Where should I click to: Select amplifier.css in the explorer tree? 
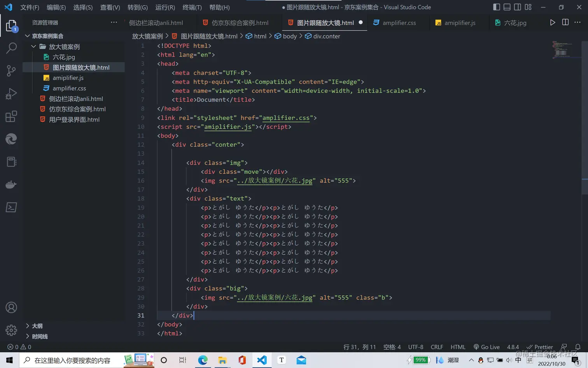click(74, 88)
